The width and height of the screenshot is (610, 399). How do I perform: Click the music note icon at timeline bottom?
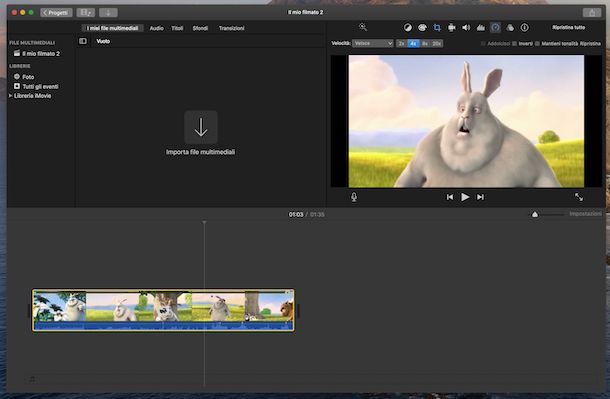(32, 379)
